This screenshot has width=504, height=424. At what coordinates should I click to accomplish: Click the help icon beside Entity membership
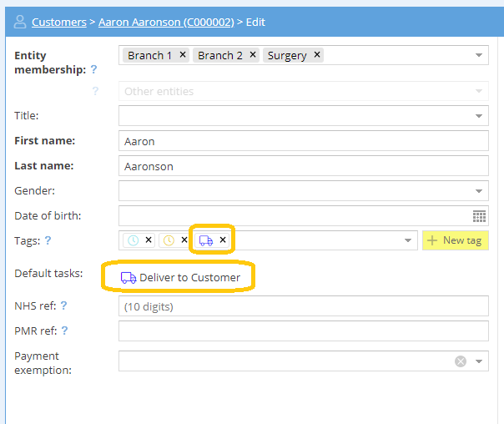93,69
